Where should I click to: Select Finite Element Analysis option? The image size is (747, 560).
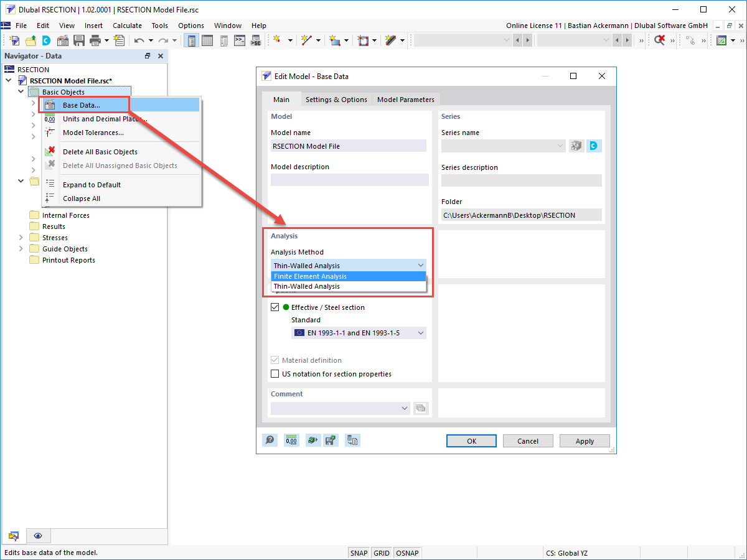[349, 276]
